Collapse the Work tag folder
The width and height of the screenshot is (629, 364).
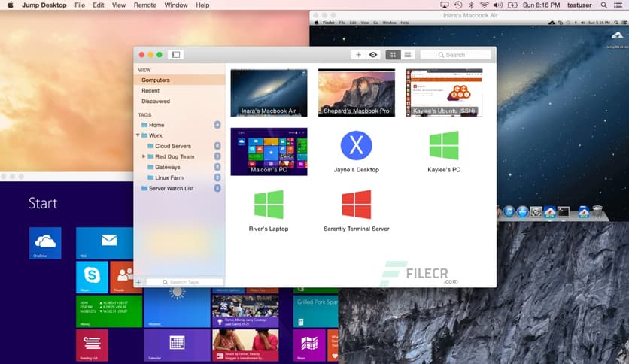point(138,135)
